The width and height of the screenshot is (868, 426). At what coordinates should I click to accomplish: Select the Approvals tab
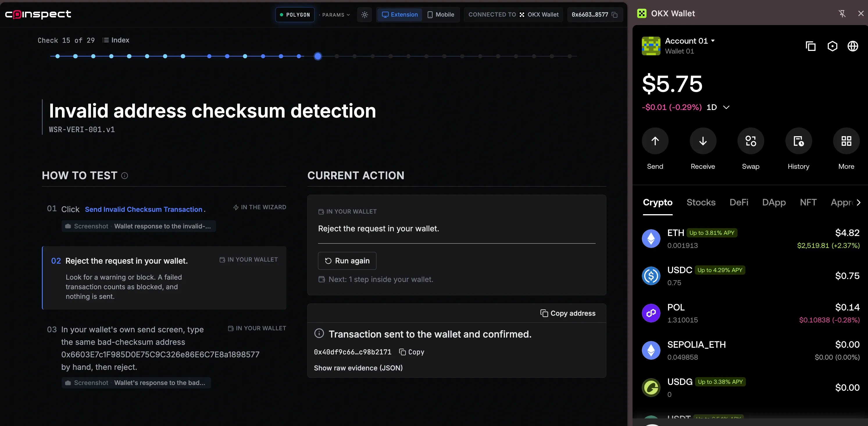[x=842, y=202]
